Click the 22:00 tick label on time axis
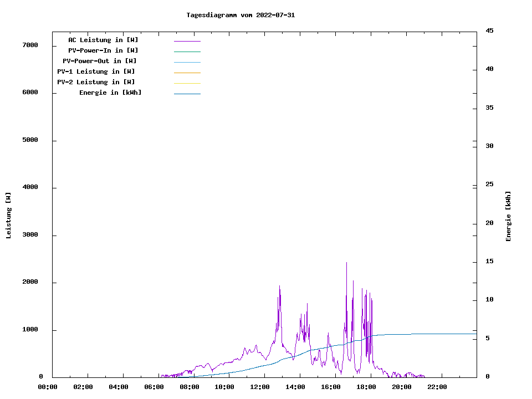Viewport: 532px width, 399px height. coord(437,387)
